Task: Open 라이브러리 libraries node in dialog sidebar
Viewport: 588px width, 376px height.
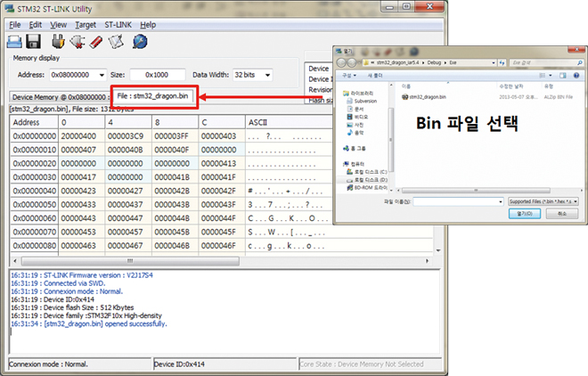Action: click(358, 93)
